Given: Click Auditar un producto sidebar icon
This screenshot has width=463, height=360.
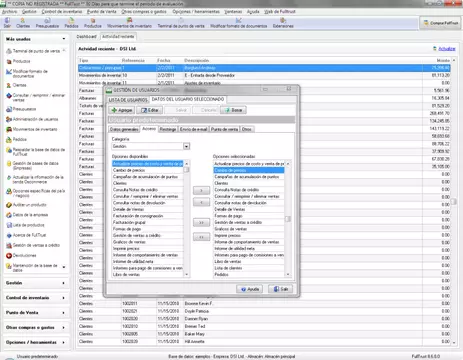Looking at the screenshot, I should (x=9, y=205).
